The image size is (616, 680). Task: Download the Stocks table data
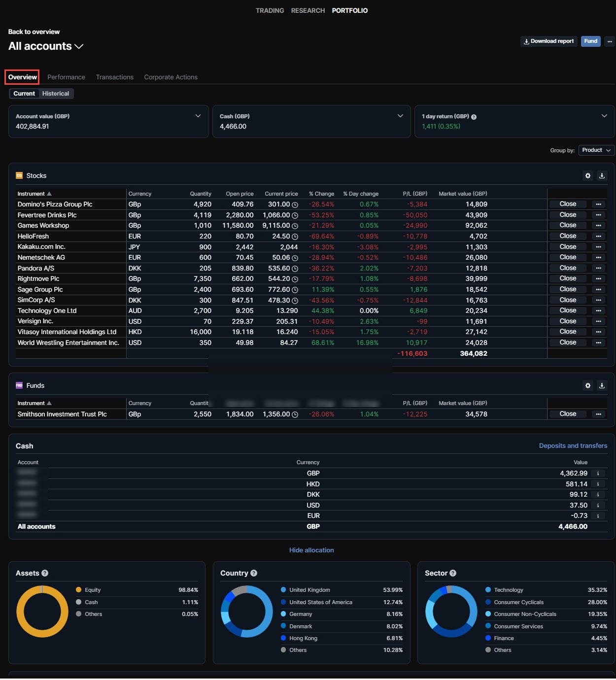pyautogui.click(x=602, y=176)
